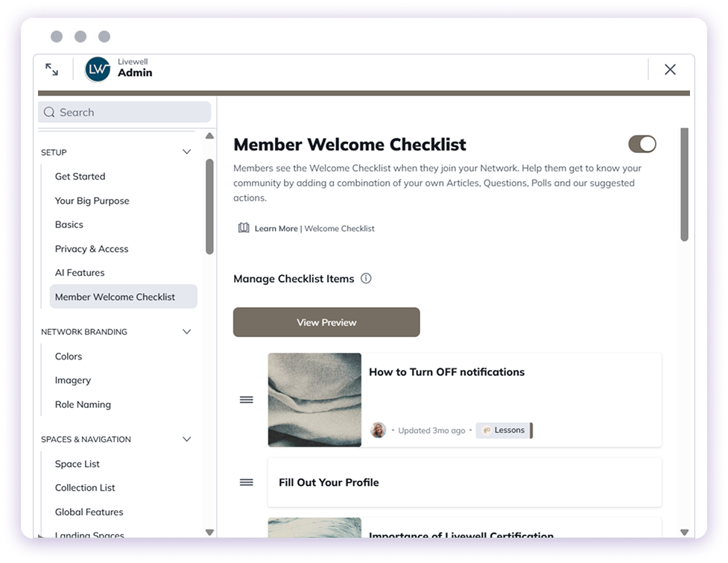Click the drag handle for How to Turn OFF notifications
728x563 pixels.
point(245,400)
